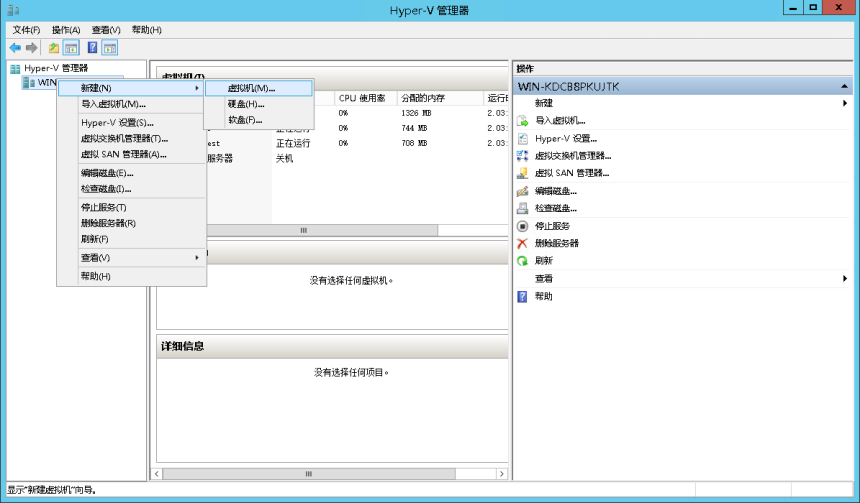Click the Up one level folder icon
Viewport: 860px width, 503px height.
click(54, 48)
